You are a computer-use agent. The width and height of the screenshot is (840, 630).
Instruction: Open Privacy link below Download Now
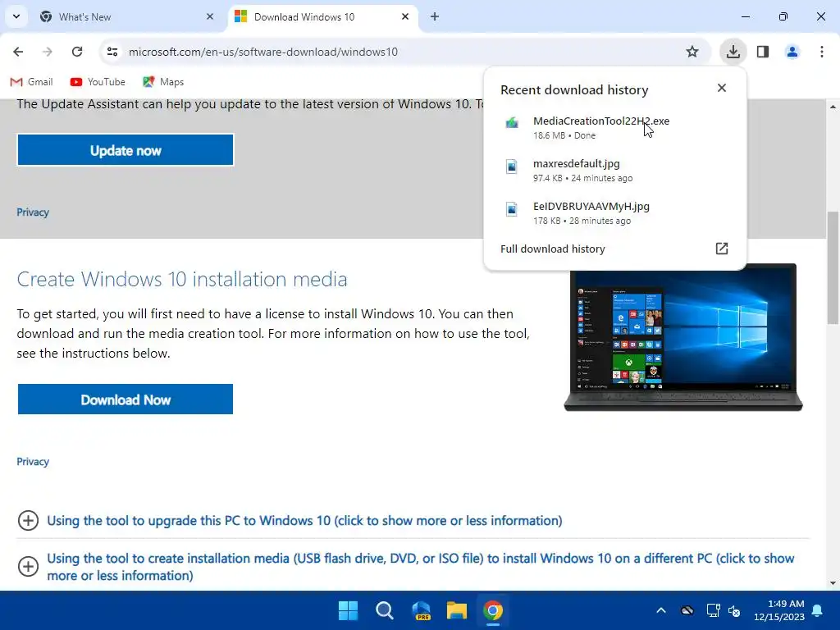33,461
